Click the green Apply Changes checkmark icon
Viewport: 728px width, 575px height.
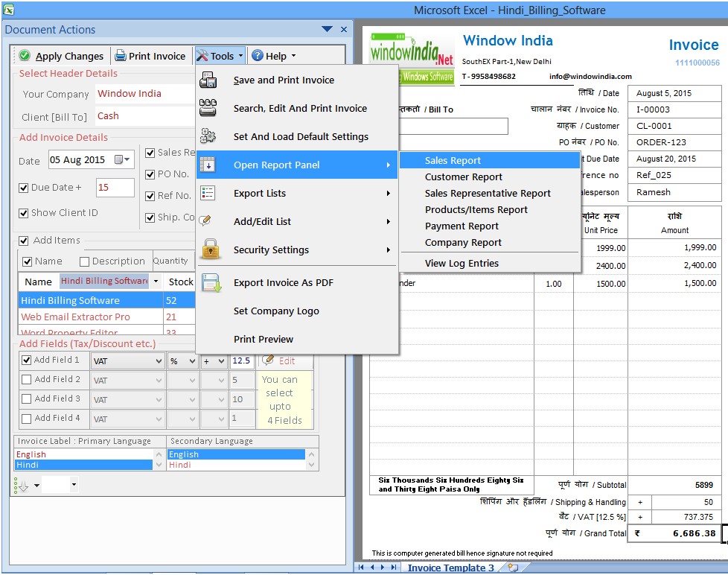(x=25, y=56)
